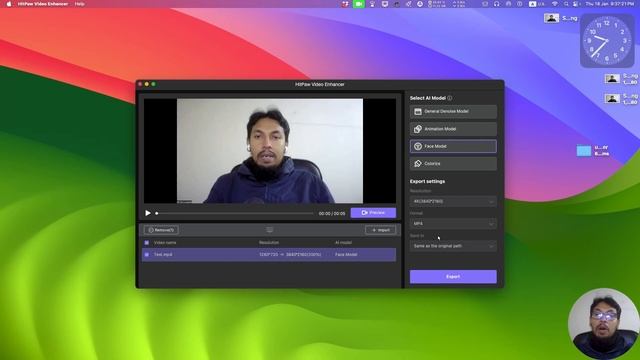Click the headphones icon in the menu bar

496,4
